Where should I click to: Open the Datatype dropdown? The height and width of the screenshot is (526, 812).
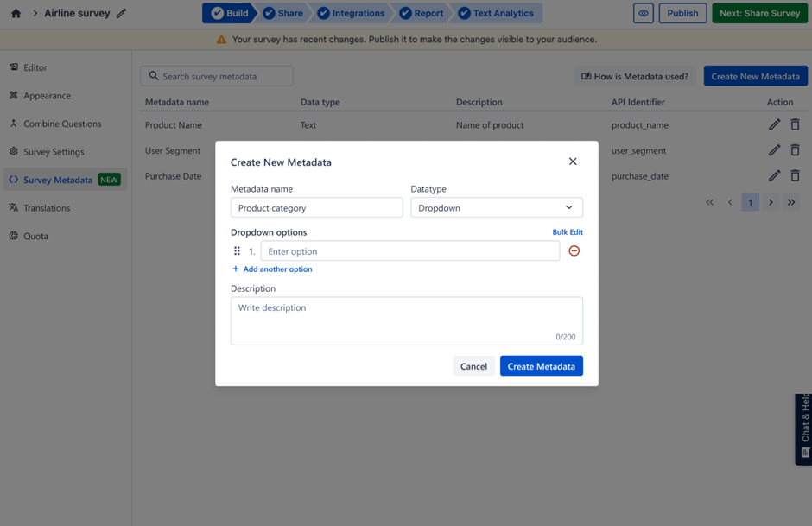[x=497, y=208]
